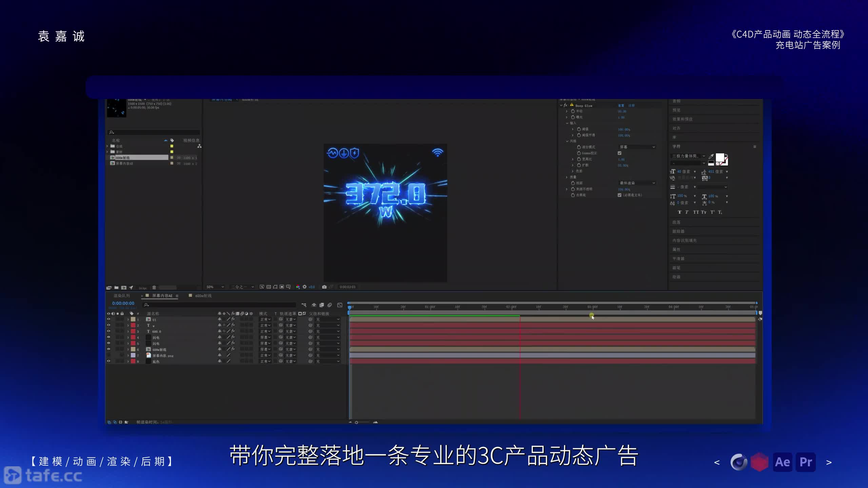Toggle the hide shy layers icon
Image resolution: width=868 pixels, height=488 pixels.
[x=314, y=305]
